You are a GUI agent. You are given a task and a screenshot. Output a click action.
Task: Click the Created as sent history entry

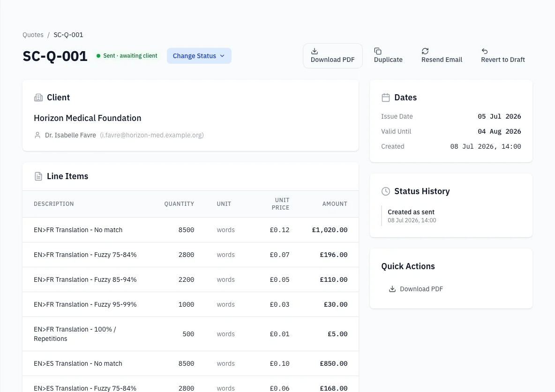pos(412,216)
